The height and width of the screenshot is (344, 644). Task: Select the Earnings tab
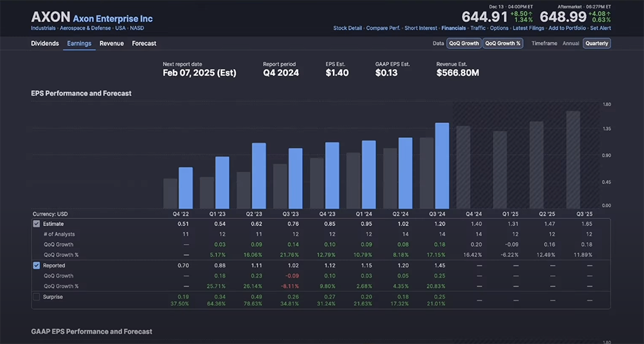(x=79, y=43)
